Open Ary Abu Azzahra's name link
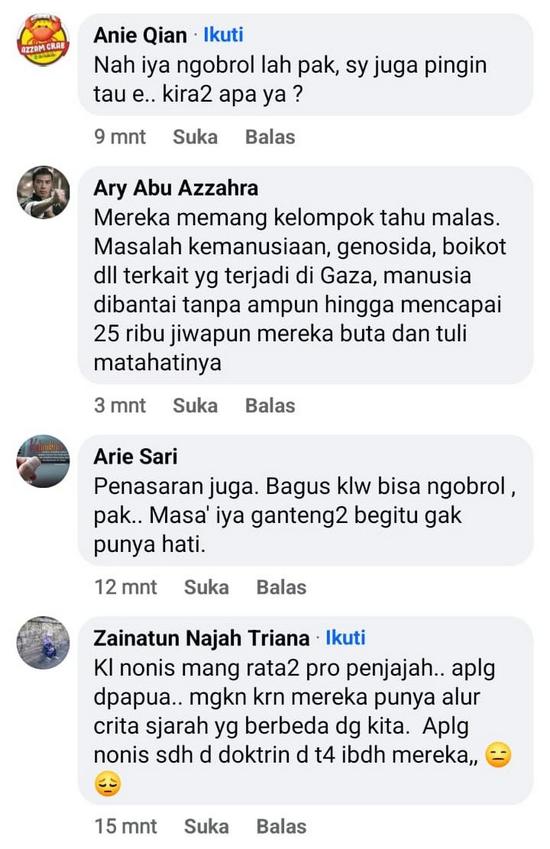The height and width of the screenshot is (849, 550). tap(176, 188)
